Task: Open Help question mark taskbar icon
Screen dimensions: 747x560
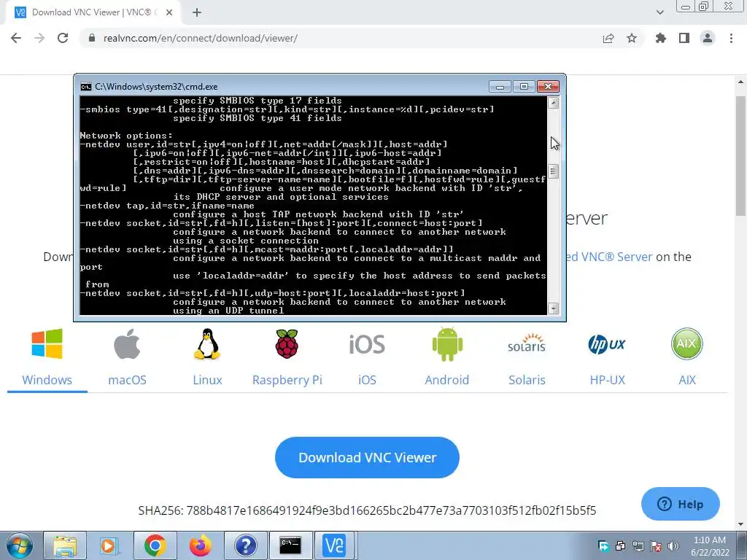Action: point(245,545)
